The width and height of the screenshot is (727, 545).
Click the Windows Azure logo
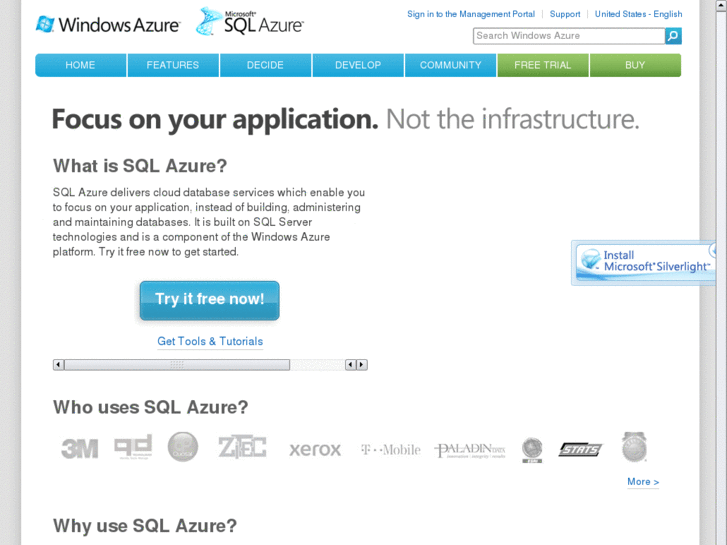click(x=108, y=25)
